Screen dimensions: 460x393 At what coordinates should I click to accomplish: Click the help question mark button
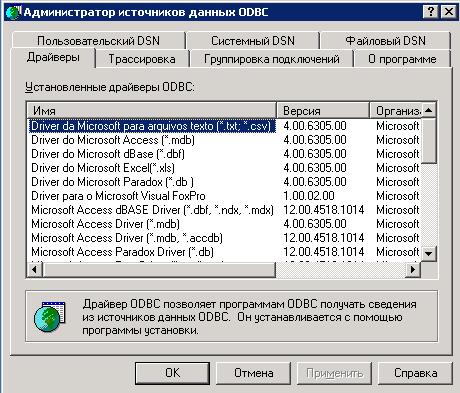tap(430, 12)
